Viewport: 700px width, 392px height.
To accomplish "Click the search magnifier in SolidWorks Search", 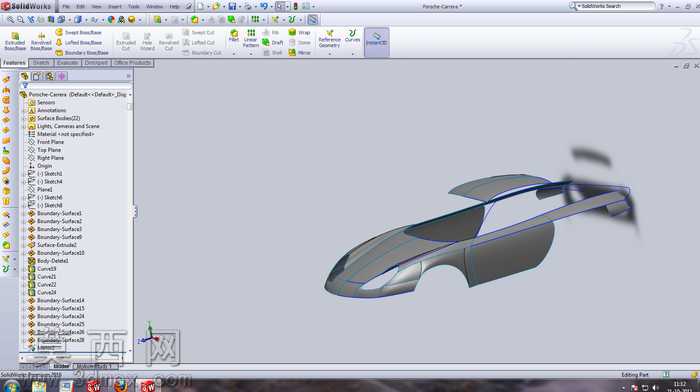I will 572,6.
